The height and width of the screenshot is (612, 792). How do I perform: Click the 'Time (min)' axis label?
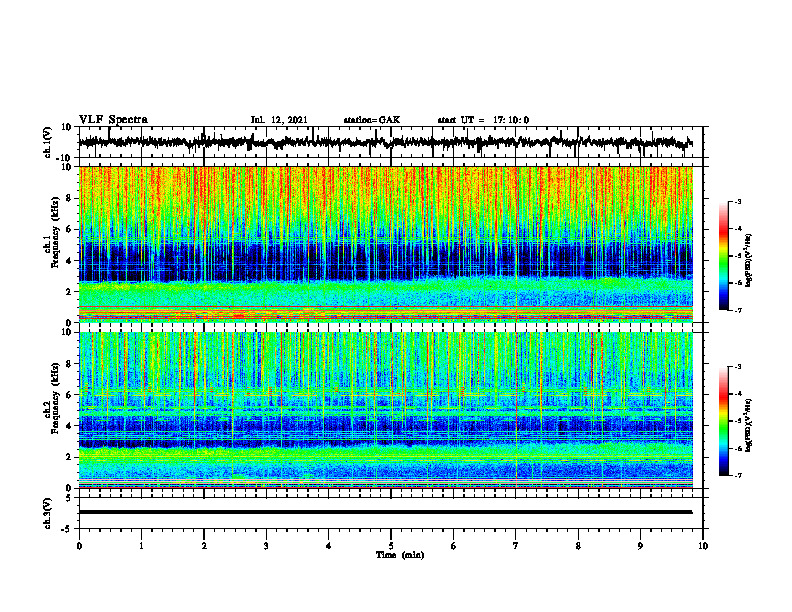click(x=400, y=555)
